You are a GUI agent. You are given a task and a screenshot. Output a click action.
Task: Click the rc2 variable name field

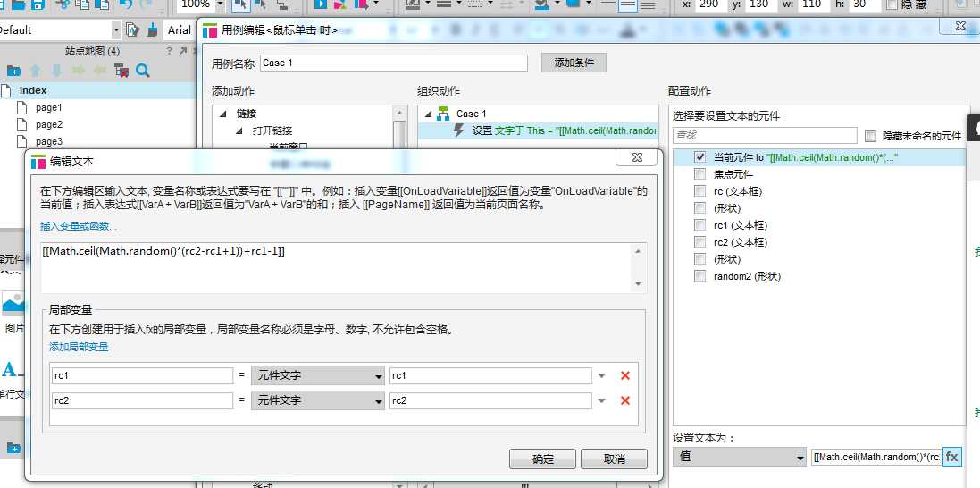tap(142, 400)
